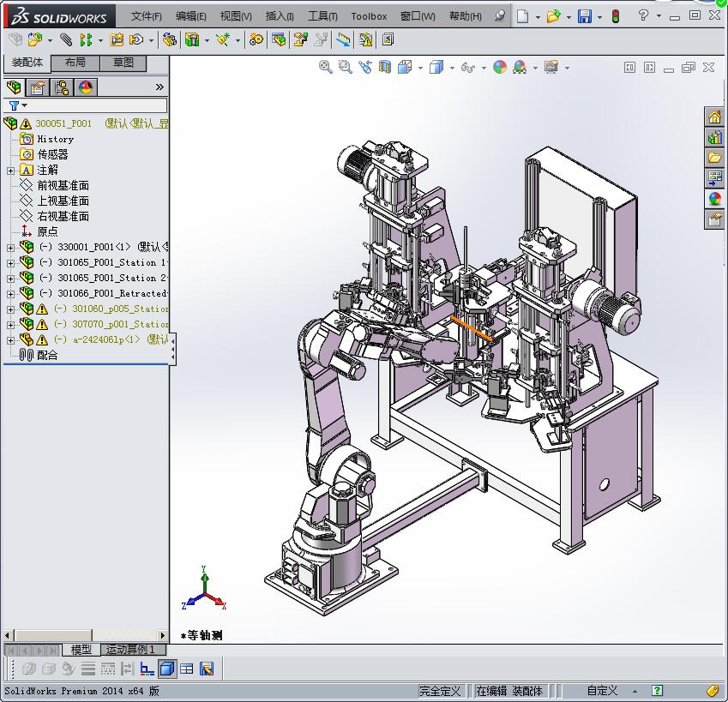Click the Reference Geometry icon
The height and width of the screenshot is (702, 728).
[223, 40]
